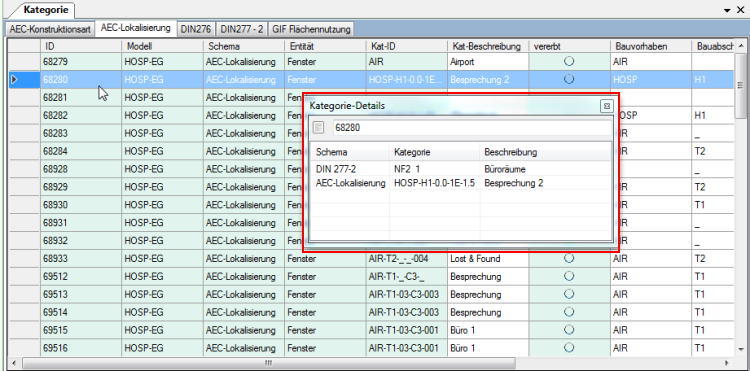750x371 pixels.
Task: Click the Kategorie header in details popup
Action: click(434, 152)
